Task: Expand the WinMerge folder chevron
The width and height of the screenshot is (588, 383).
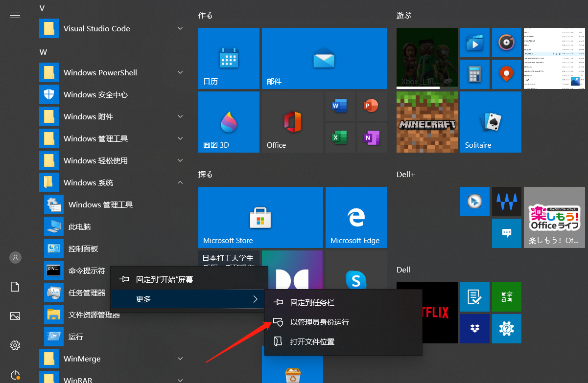Action: (180, 359)
